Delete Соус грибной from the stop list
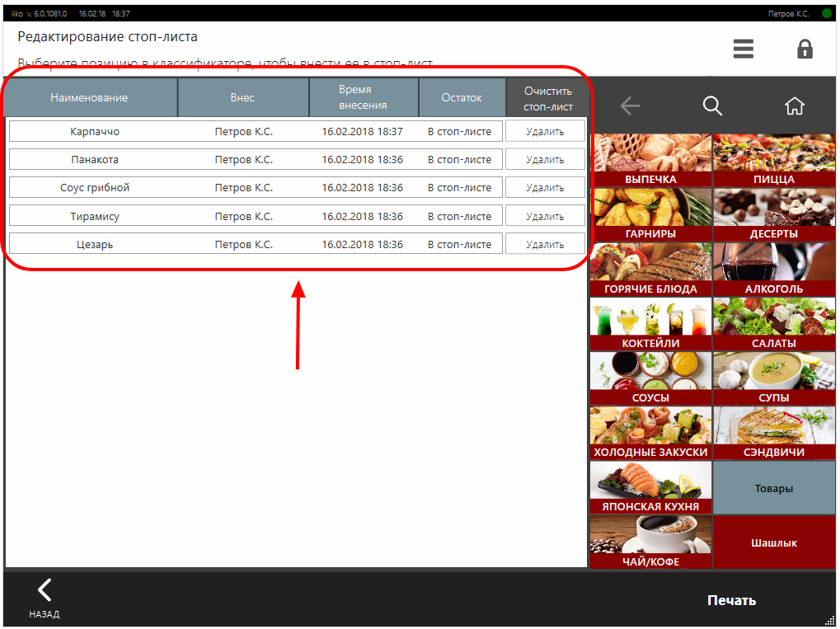Image resolution: width=840 pixels, height=629 pixels. (x=545, y=187)
